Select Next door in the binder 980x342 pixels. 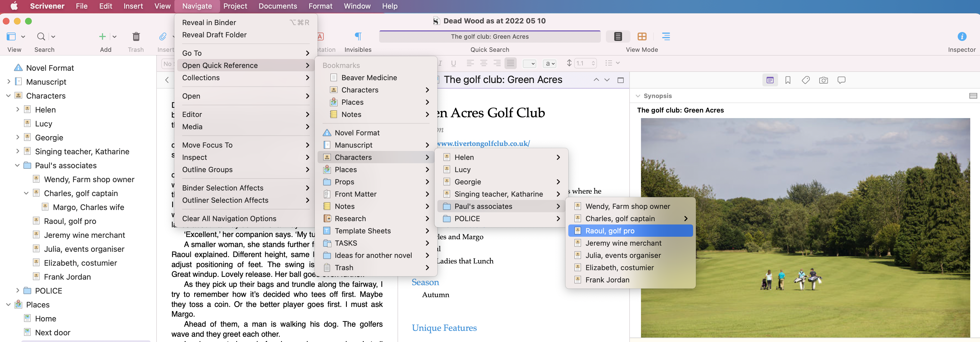(52, 333)
